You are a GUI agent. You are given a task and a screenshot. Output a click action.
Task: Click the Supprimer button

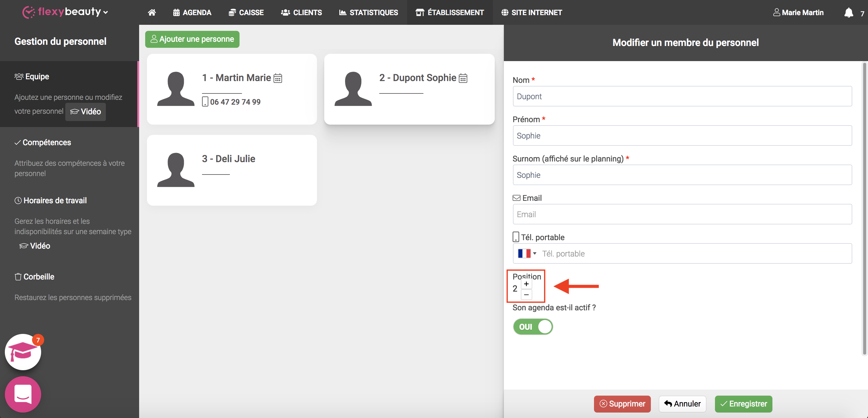tap(622, 404)
